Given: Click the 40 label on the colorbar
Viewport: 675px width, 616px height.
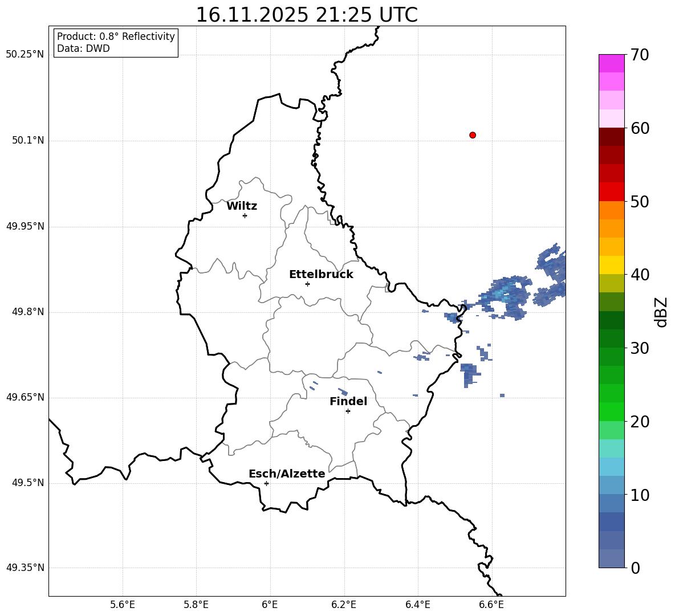Looking at the screenshot, I should coord(640,275).
